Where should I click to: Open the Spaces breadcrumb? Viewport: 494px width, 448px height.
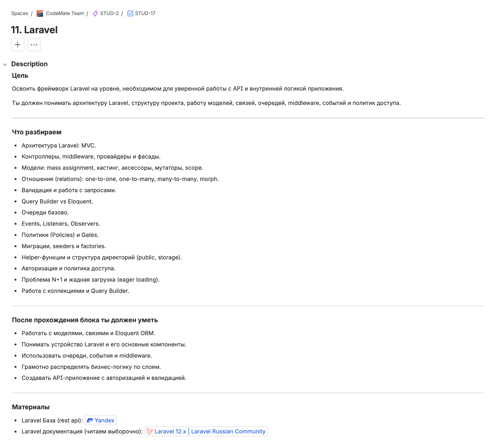(x=20, y=13)
